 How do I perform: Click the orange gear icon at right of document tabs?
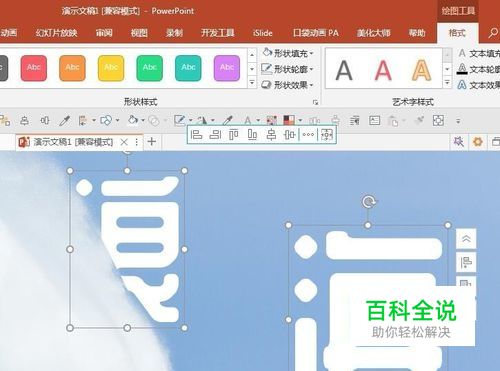pos(478,142)
